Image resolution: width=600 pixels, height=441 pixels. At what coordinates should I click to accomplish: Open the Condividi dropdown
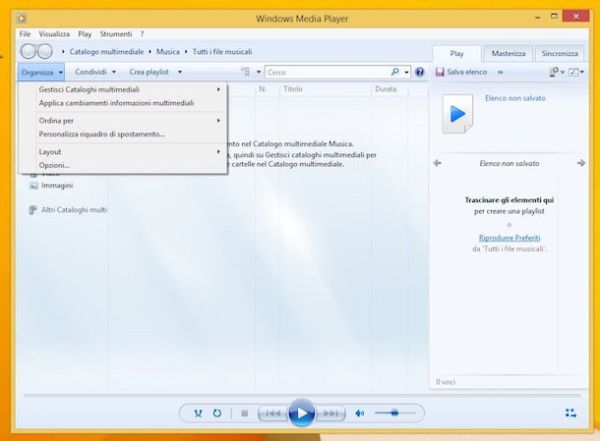[x=95, y=72]
